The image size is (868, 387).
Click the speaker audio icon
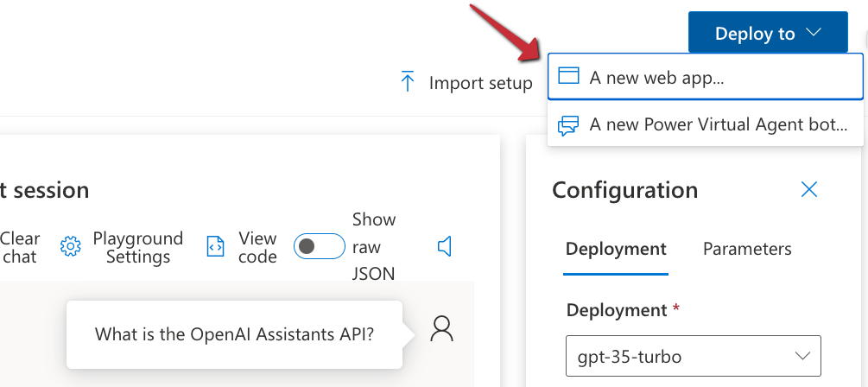tap(445, 247)
